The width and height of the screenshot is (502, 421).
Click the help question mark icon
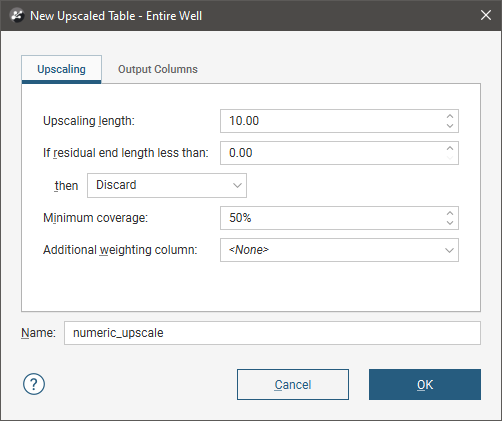click(34, 384)
